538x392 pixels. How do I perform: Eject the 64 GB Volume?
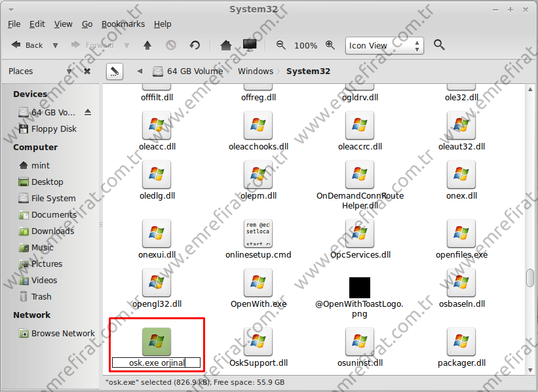click(x=88, y=112)
